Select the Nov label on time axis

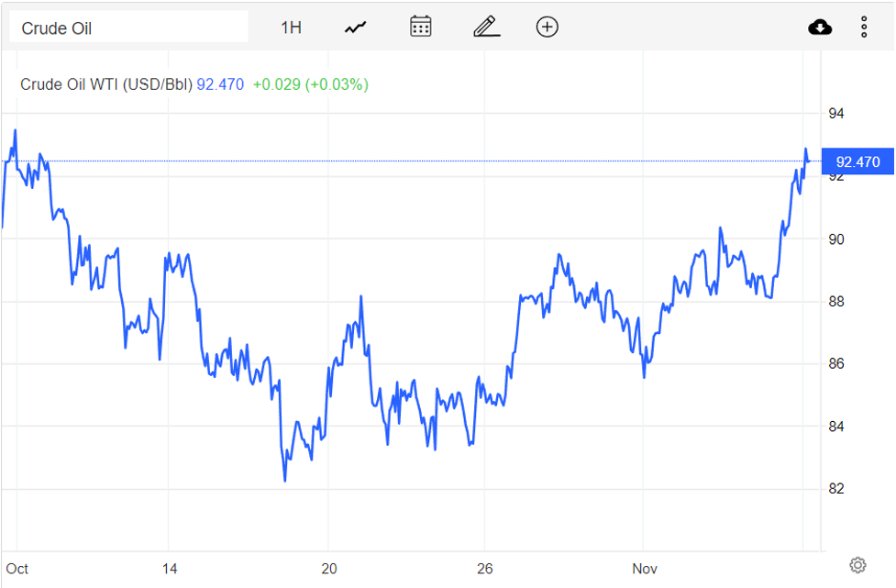tap(643, 569)
